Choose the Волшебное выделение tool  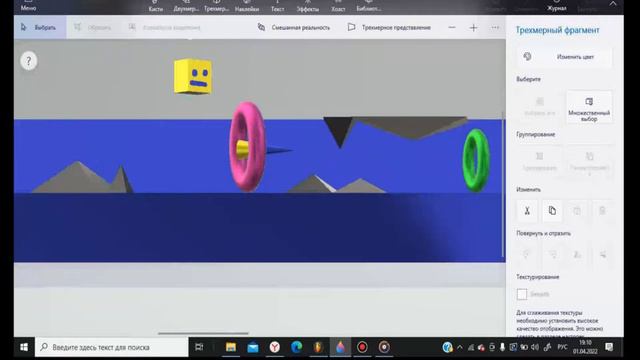164,27
